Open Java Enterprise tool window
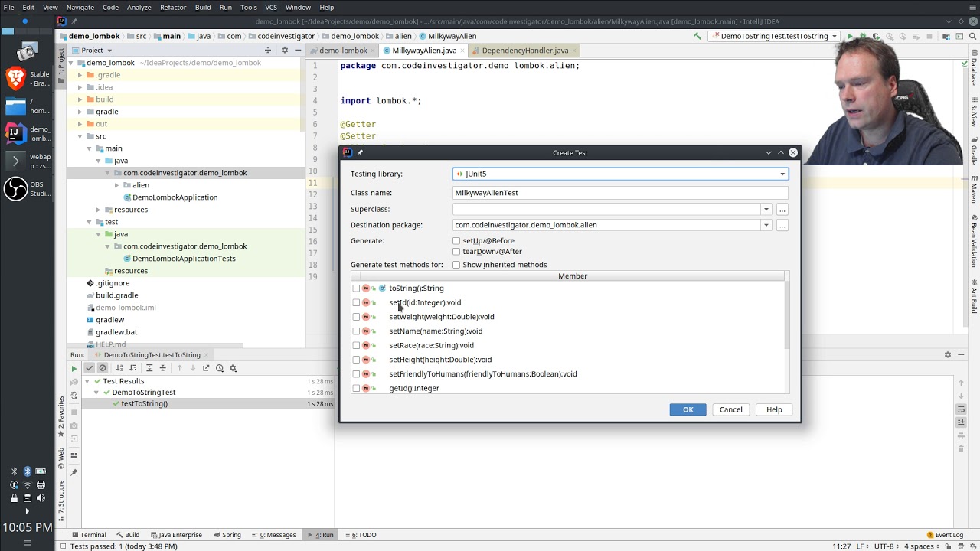 pos(176,535)
